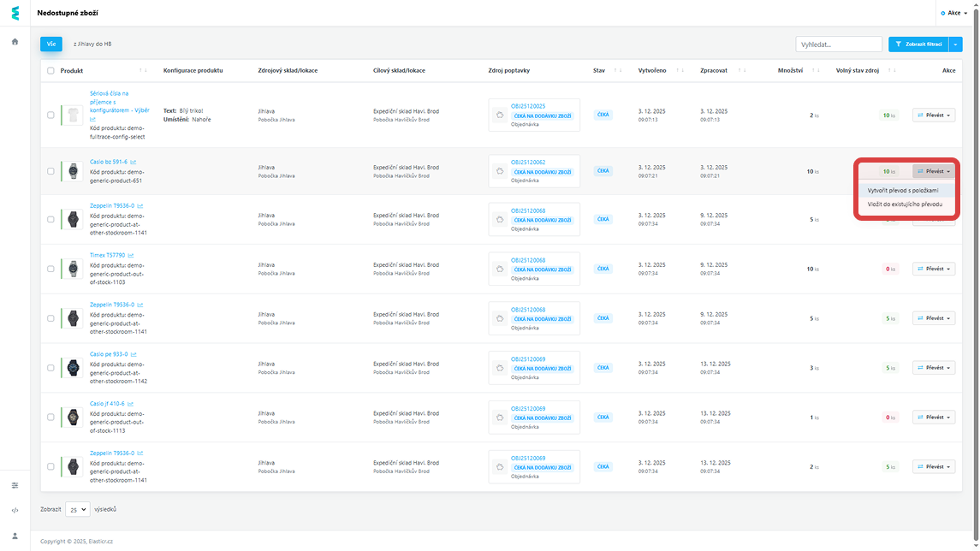Click the Elasticr logo

click(15, 13)
